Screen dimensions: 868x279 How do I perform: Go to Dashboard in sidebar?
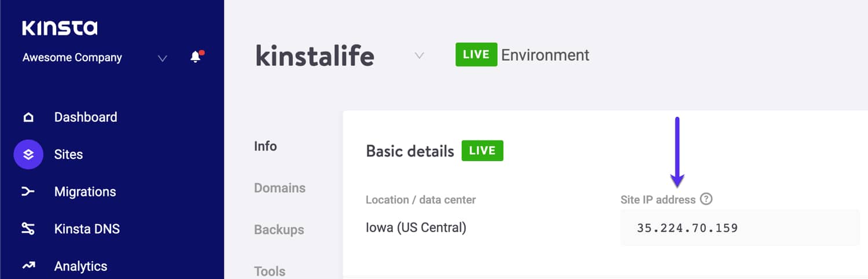click(x=86, y=117)
